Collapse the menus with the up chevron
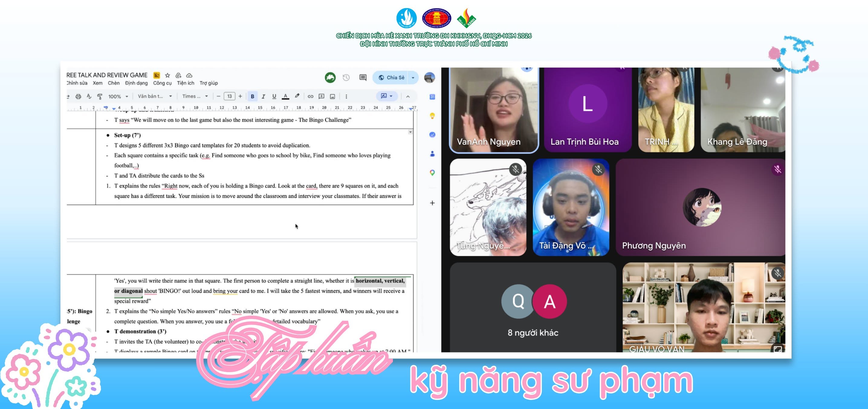868x409 pixels. tap(408, 97)
